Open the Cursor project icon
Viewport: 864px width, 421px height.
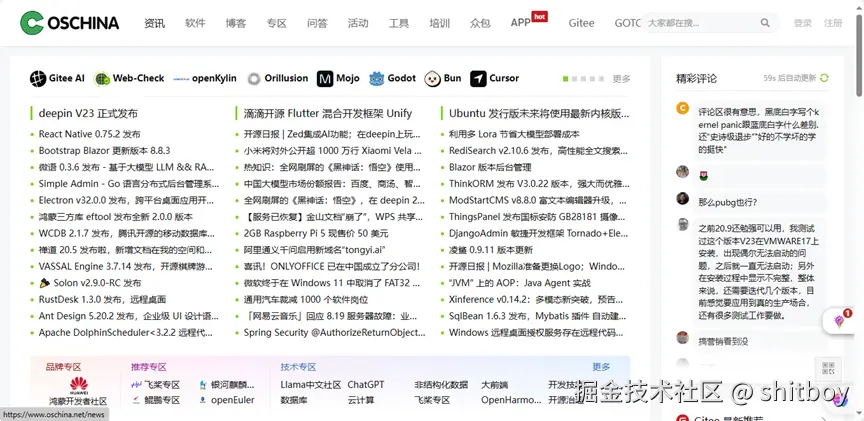pos(478,79)
